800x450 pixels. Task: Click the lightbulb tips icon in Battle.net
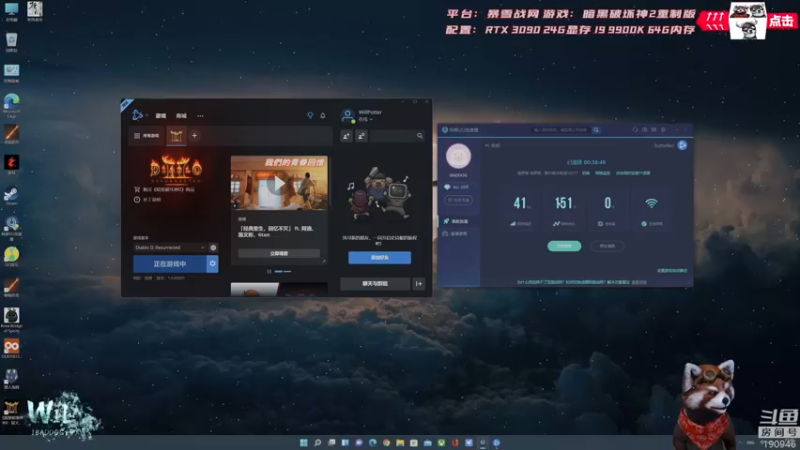[x=310, y=115]
